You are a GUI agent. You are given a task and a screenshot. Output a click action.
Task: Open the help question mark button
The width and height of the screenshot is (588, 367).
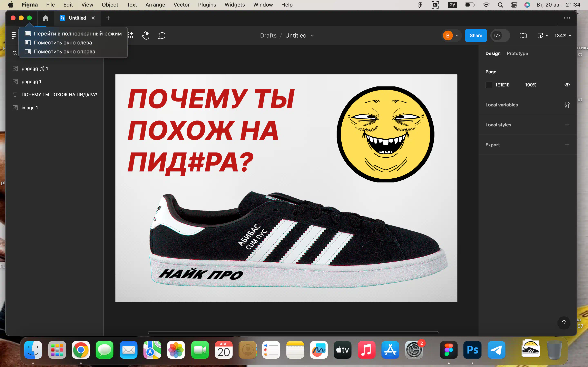[564, 323]
